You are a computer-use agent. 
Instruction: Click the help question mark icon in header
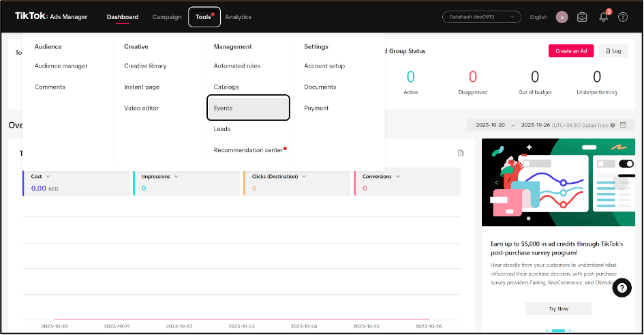[623, 17]
